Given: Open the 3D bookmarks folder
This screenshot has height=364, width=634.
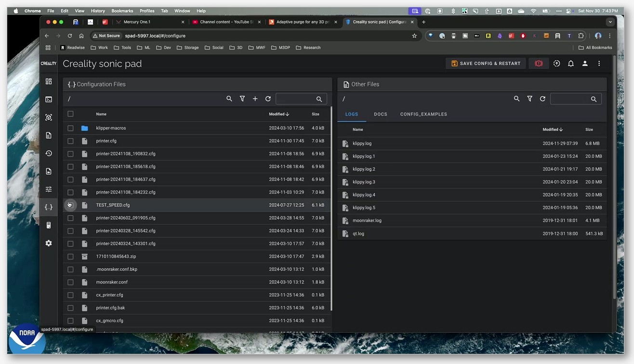Looking at the screenshot, I should (x=236, y=48).
